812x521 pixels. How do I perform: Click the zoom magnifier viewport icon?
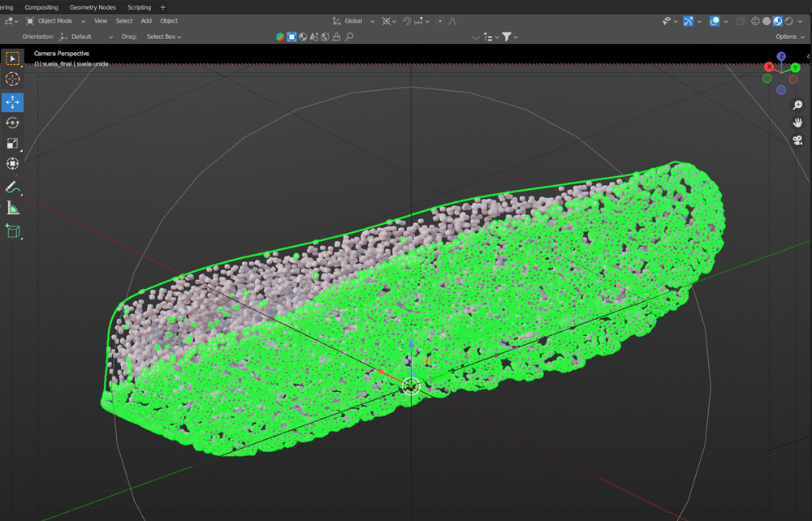pyautogui.click(x=797, y=105)
